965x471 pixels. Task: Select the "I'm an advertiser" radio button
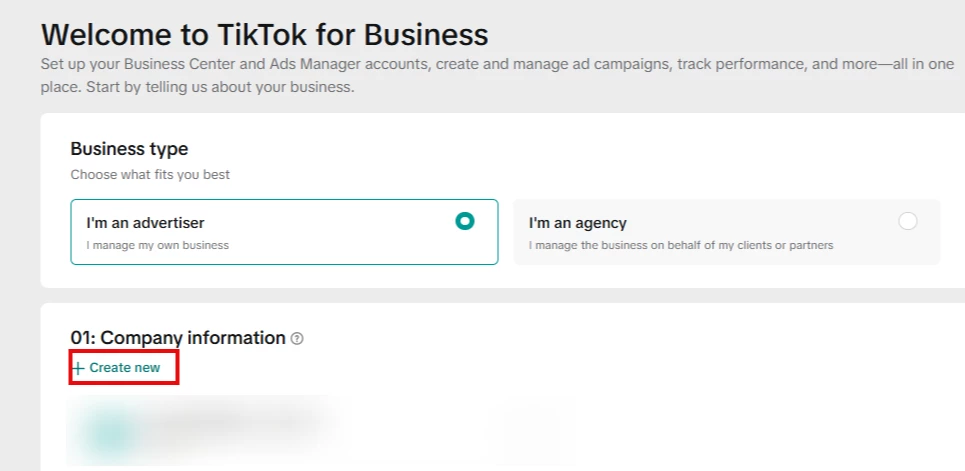464,221
